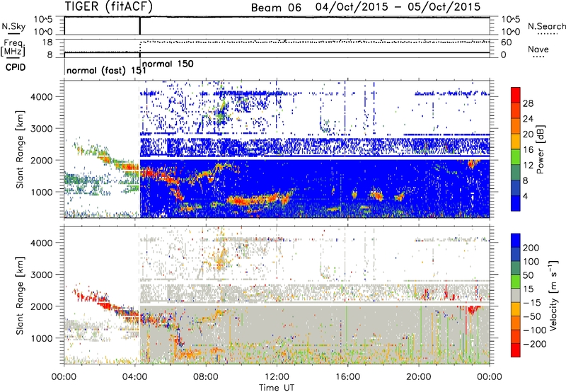Click the 16:00 time axis tick label

coord(347,377)
